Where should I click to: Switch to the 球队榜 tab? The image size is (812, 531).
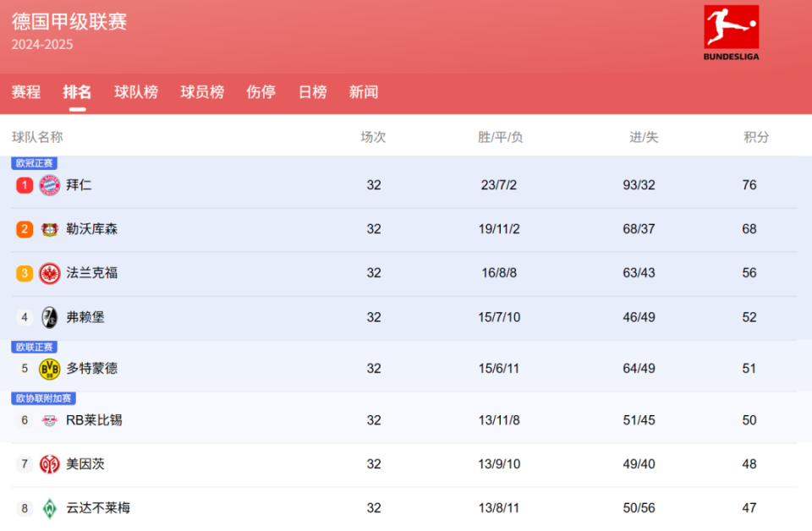point(136,92)
